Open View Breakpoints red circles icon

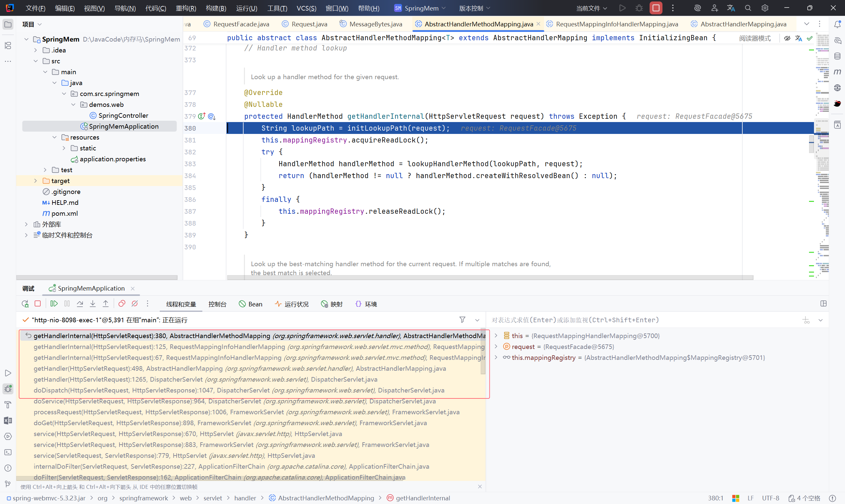[122, 304]
